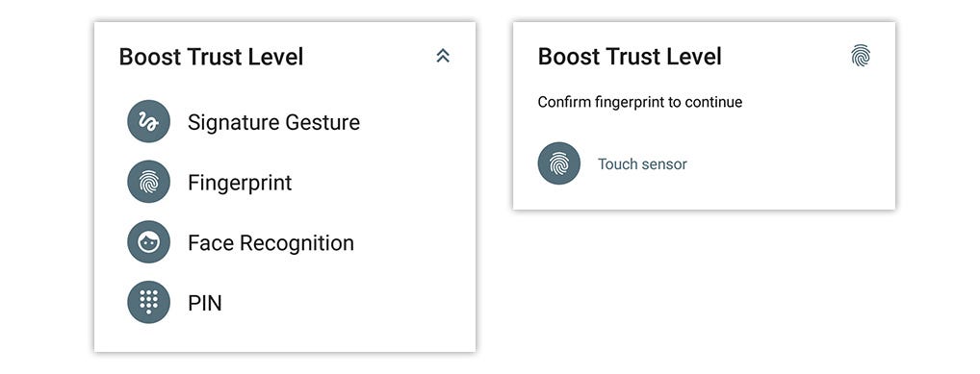Click the outlined fingerprint icon in the card header
The width and height of the screenshot is (980, 374).
coord(861,56)
